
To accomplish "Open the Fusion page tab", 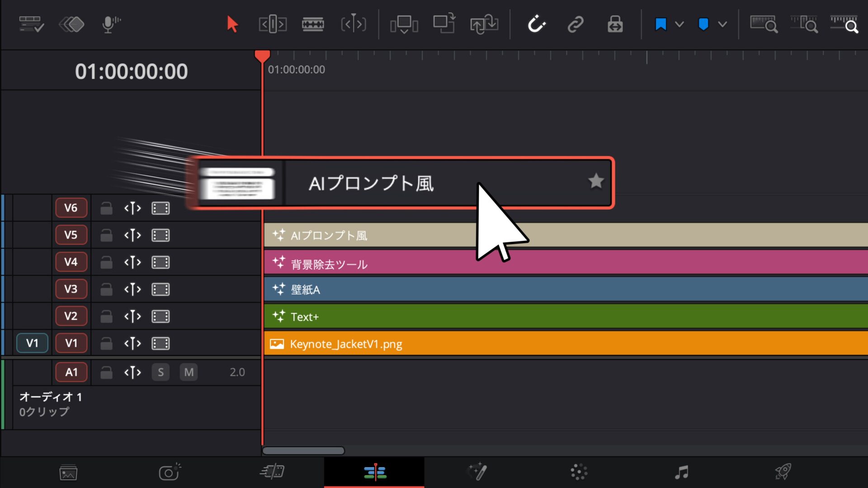I will [x=477, y=472].
